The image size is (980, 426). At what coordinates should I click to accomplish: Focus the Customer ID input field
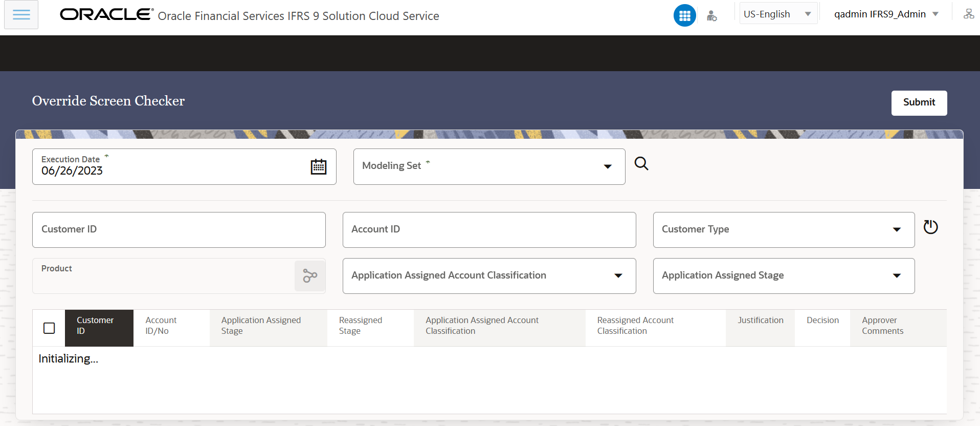179,230
